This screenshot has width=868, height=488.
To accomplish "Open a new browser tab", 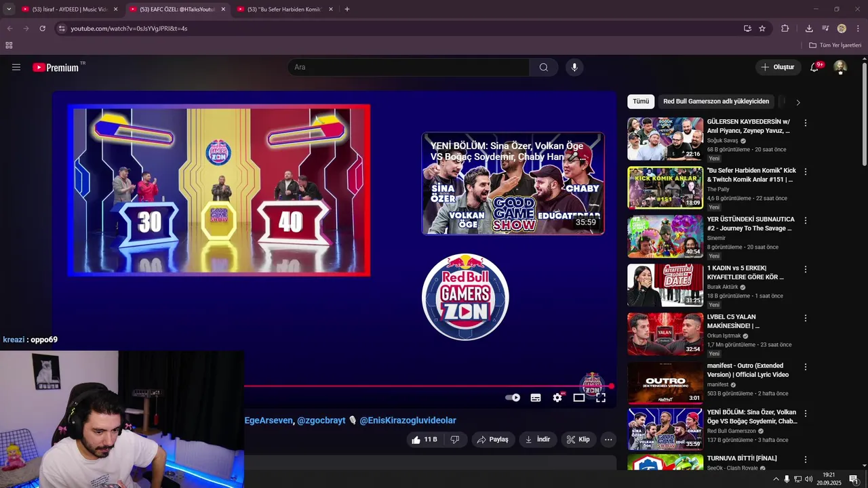I will [x=347, y=9].
